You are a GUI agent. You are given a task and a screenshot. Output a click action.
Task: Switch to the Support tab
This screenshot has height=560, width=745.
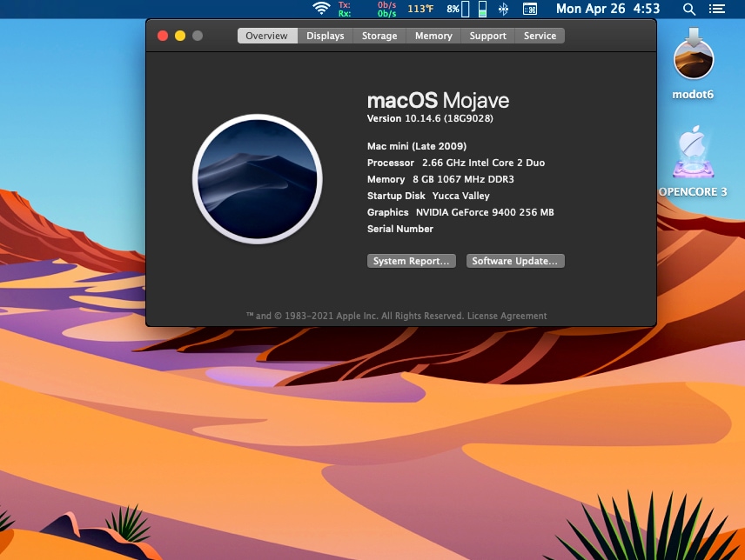point(488,36)
